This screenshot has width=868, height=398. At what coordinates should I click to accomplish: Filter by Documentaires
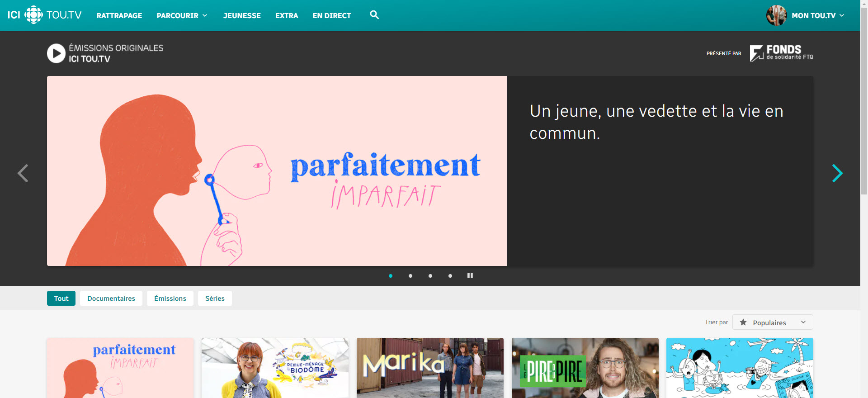pos(111,298)
